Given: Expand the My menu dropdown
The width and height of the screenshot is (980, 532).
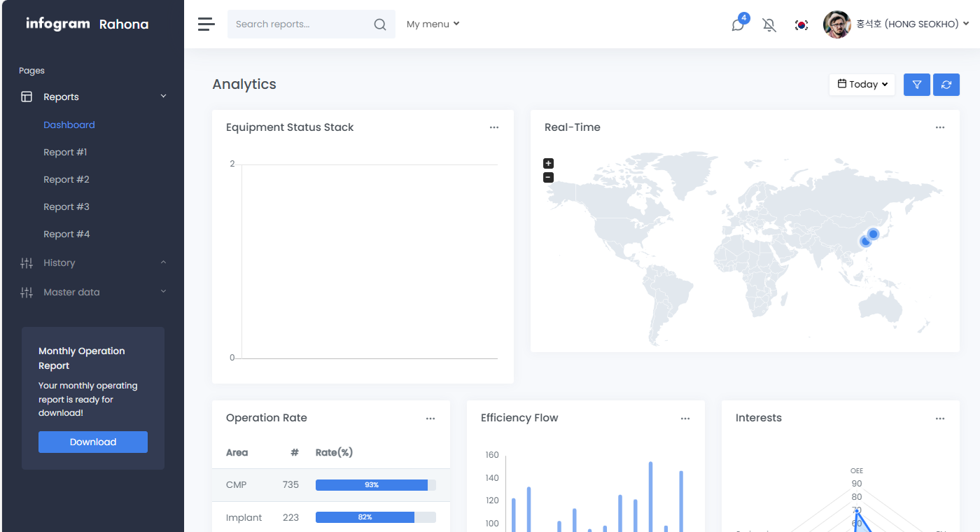Looking at the screenshot, I should click(433, 24).
